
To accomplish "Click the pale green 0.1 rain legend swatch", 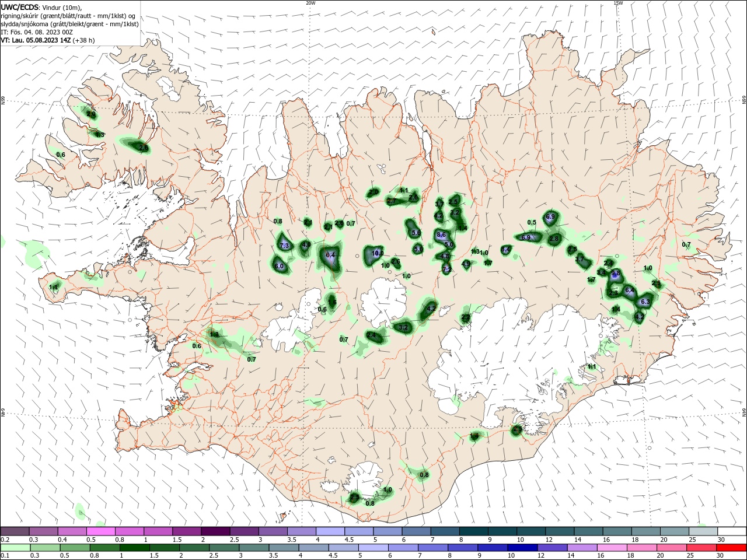I will coord(15,548).
